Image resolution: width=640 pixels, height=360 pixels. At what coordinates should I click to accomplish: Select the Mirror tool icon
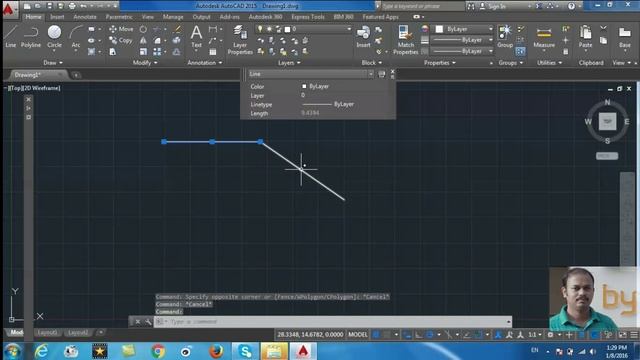click(x=143, y=40)
